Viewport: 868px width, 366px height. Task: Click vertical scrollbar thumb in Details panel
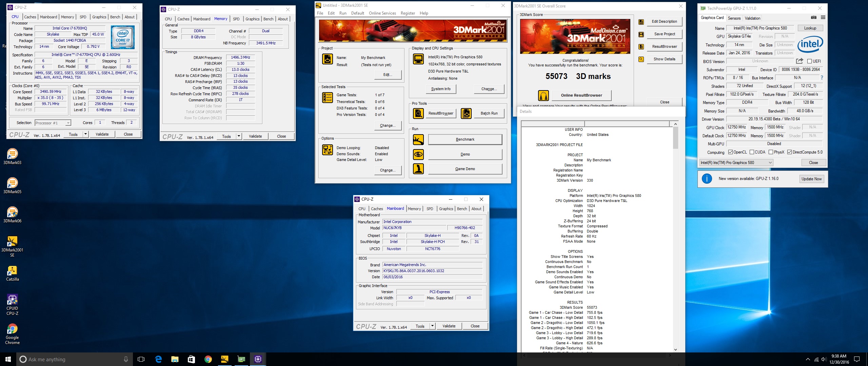tap(675, 138)
